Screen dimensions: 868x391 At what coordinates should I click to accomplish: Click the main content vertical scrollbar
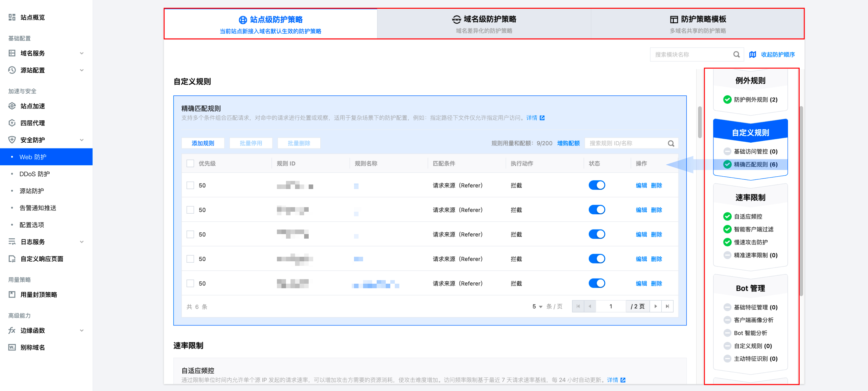pyautogui.click(x=700, y=122)
